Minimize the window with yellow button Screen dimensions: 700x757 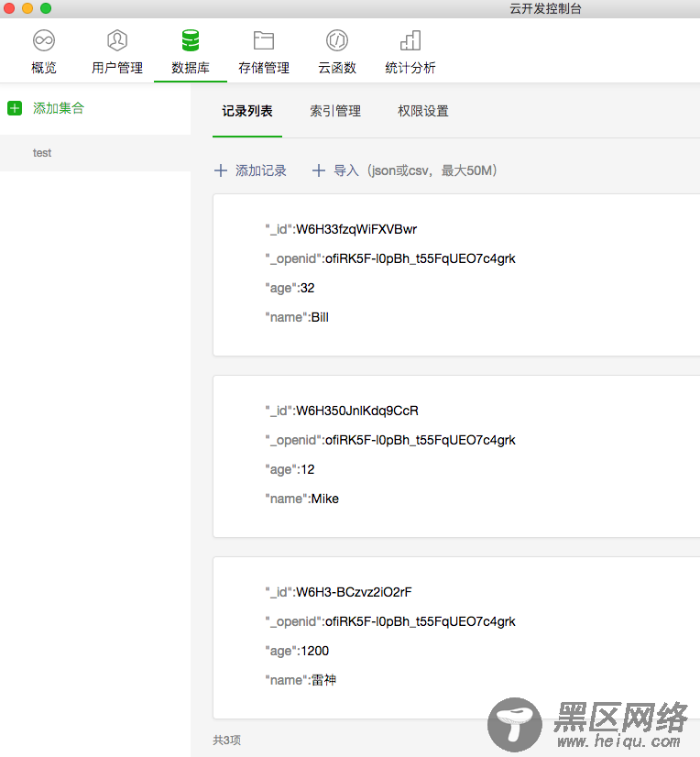[x=27, y=8]
